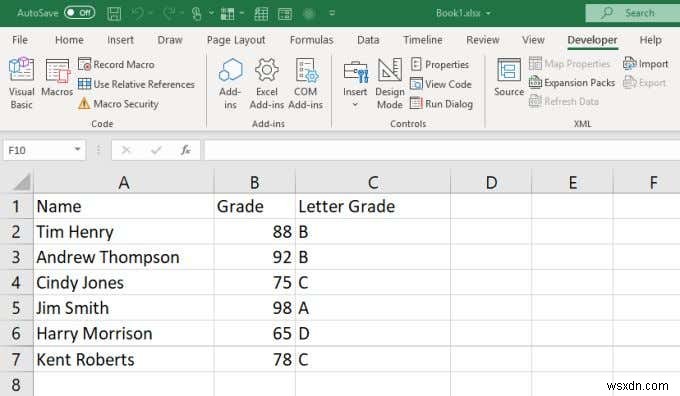Switch to the Data tab
The image size is (680, 396).
(x=368, y=40)
